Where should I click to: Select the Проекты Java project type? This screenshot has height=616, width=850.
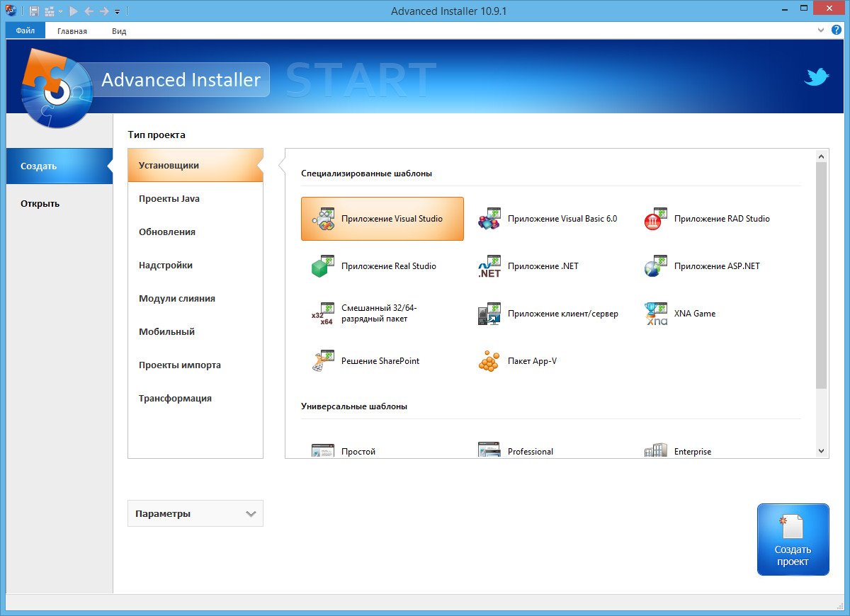pyautogui.click(x=169, y=199)
